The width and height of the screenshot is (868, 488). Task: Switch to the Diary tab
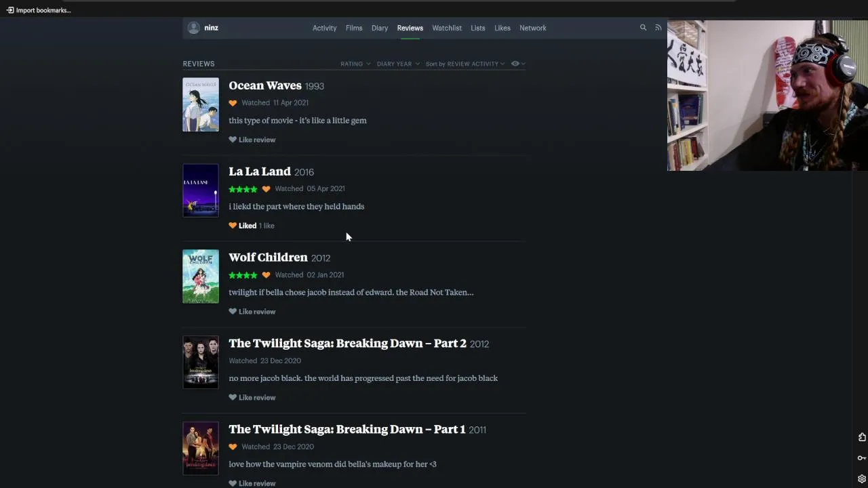click(x=380, y=28)
